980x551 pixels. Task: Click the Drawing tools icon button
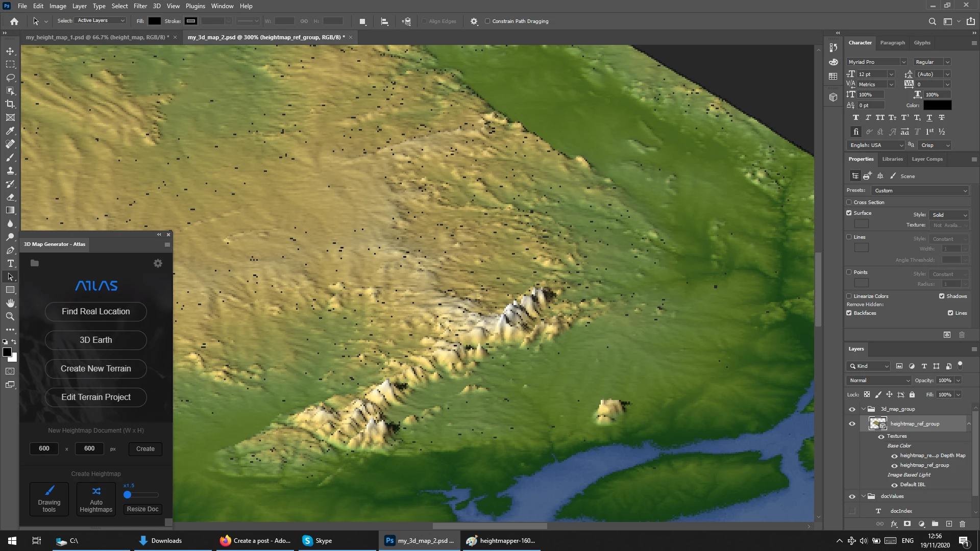pyautogui.click(x=49, y=498)
